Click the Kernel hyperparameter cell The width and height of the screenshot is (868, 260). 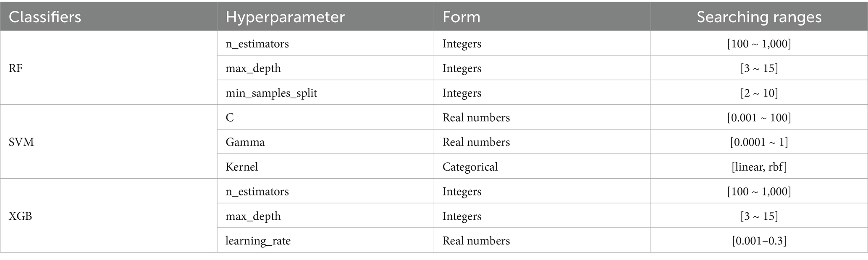(242, 167)
